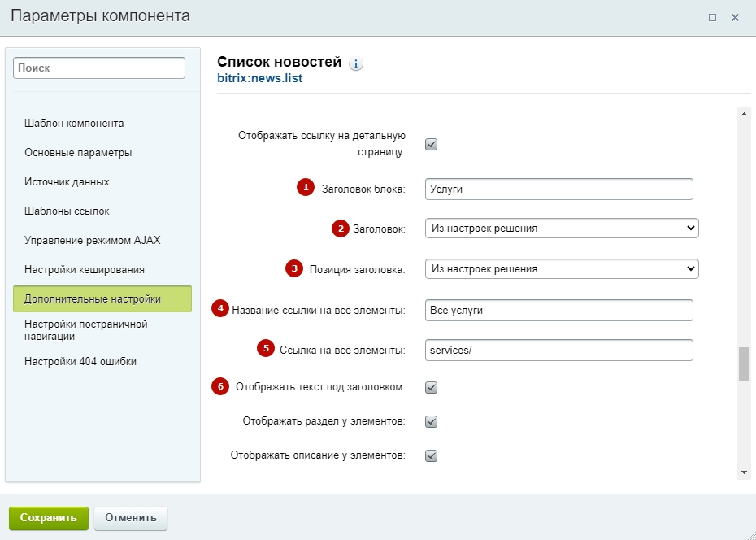756x540 pixels.
Task: Click the Ссылка на все элементы label
Action: click(342, 351)
